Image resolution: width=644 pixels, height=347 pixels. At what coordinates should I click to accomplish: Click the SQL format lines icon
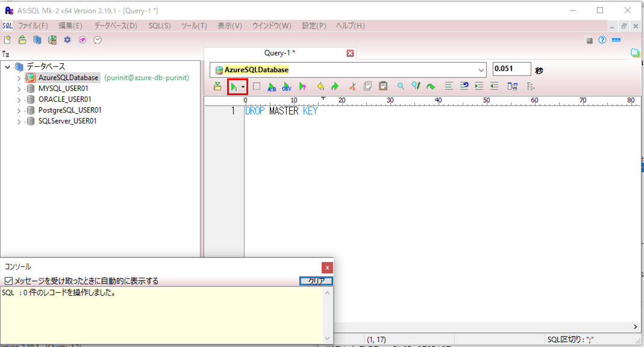coord(448,86)
